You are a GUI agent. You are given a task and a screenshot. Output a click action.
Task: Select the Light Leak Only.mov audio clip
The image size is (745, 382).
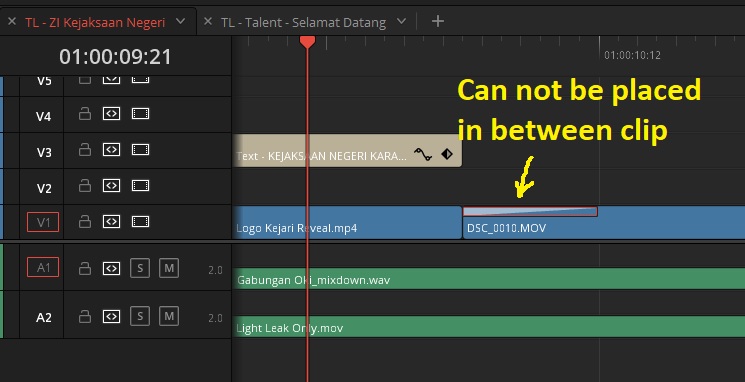tap(489, 327)
